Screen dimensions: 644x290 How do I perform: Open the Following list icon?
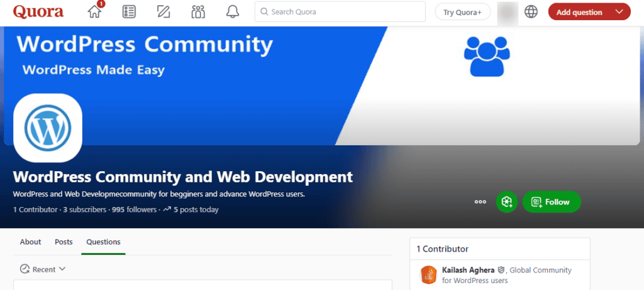129,12
